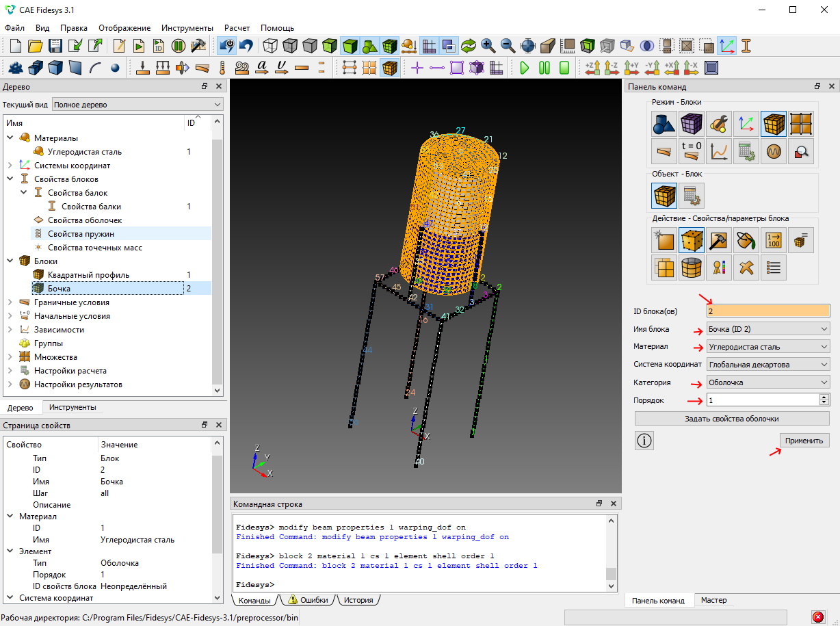
Task: Toggle the green solid cube display mode
Action: (x=350, y=46)
